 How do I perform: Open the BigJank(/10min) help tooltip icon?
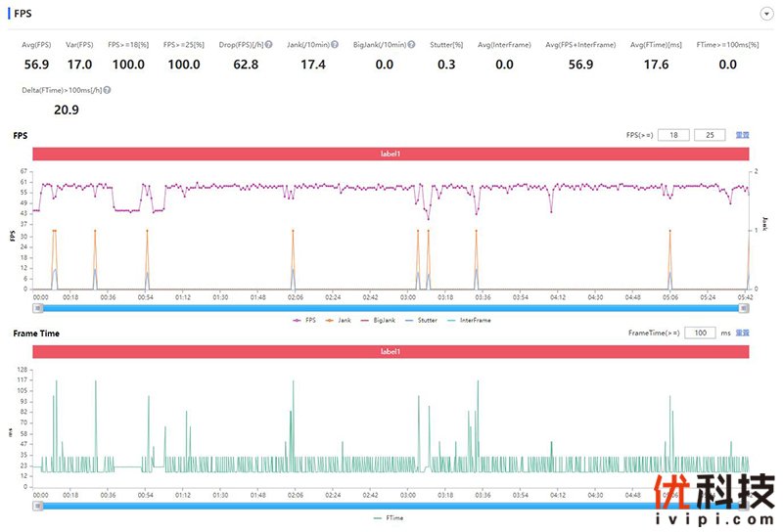point(411,45)
